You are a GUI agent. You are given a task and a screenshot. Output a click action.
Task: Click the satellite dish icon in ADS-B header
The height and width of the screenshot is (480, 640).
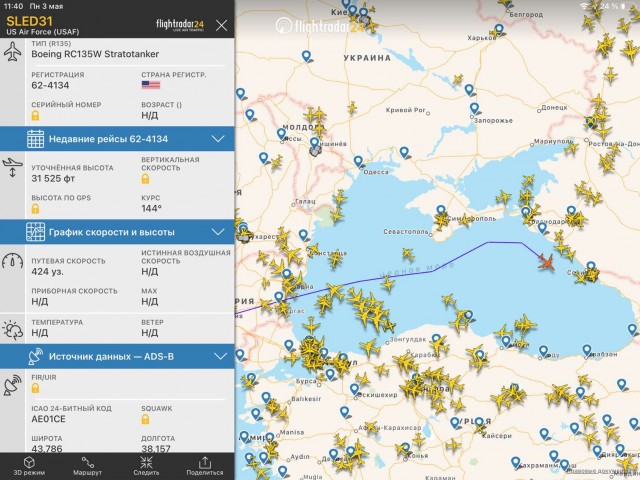coord(36,356)
